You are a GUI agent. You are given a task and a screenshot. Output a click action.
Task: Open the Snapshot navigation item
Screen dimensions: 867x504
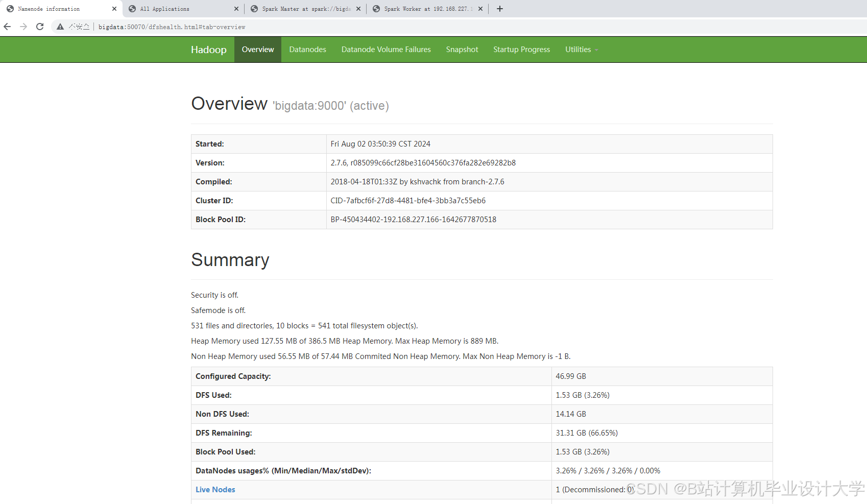pyautogui.click(x=462, y=50)
